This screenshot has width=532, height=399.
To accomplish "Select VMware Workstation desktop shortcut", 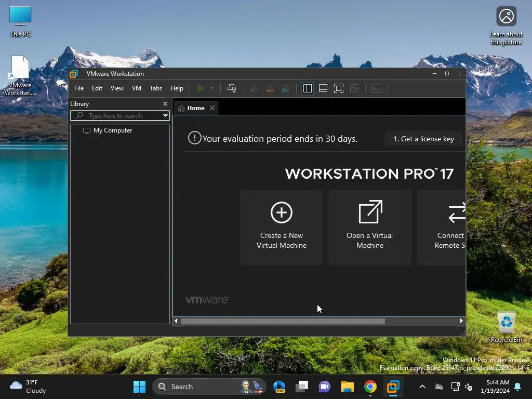I will click(20, 76).
